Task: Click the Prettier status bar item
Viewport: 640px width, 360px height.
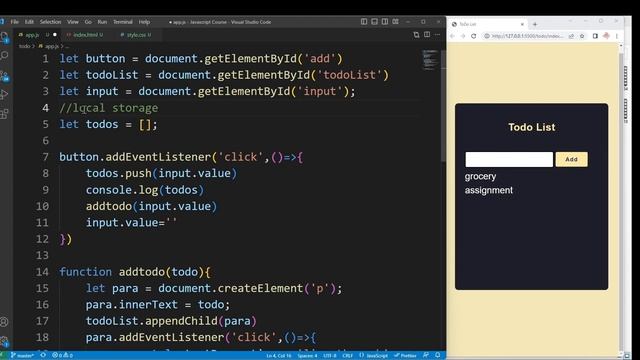Action: 406,356
